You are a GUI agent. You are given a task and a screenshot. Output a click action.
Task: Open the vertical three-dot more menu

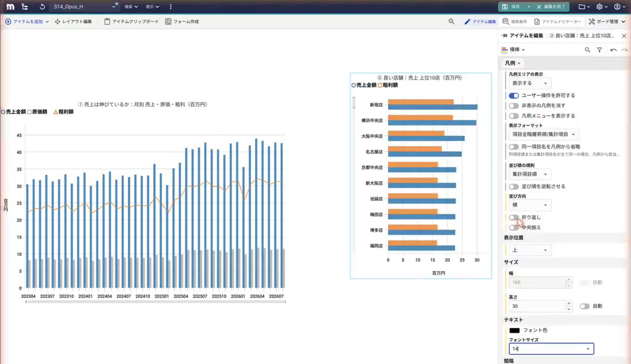(x=171, y=7)
